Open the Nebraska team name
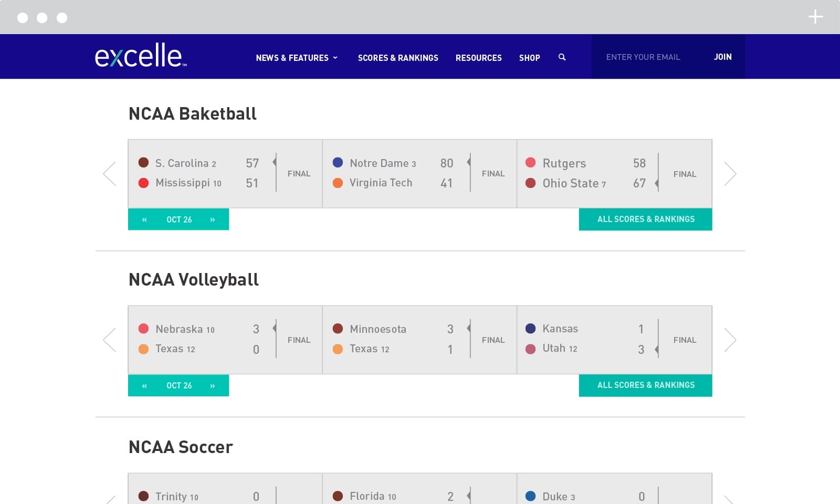The image size is (840, 504). [x=179, y=329]
